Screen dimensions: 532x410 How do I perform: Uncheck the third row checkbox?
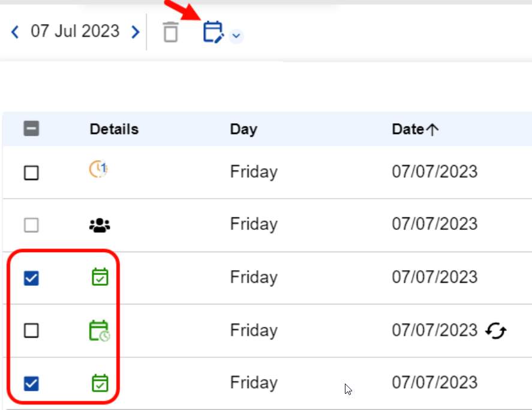coord(32,276)
